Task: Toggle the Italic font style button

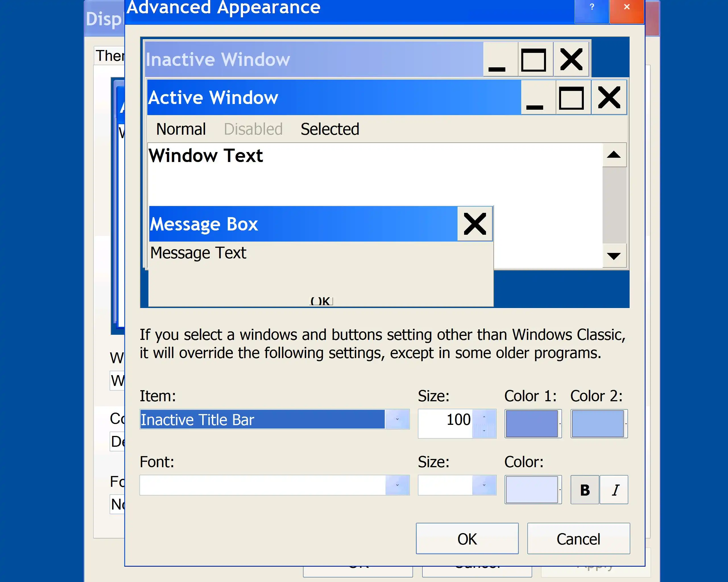Action: click(x=614, y=490)
